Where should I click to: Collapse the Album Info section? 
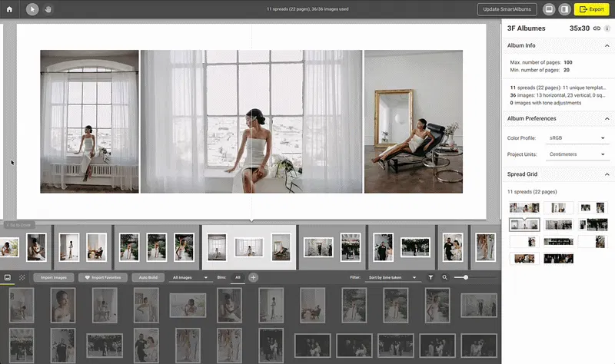(x=607, y=46)
